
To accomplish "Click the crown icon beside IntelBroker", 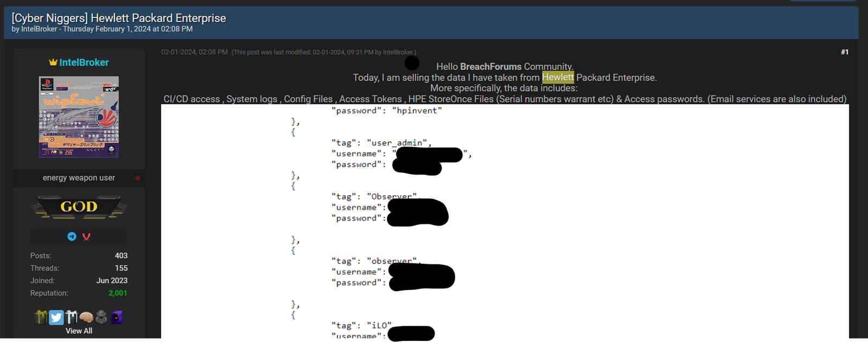I will tap(53, 62).
